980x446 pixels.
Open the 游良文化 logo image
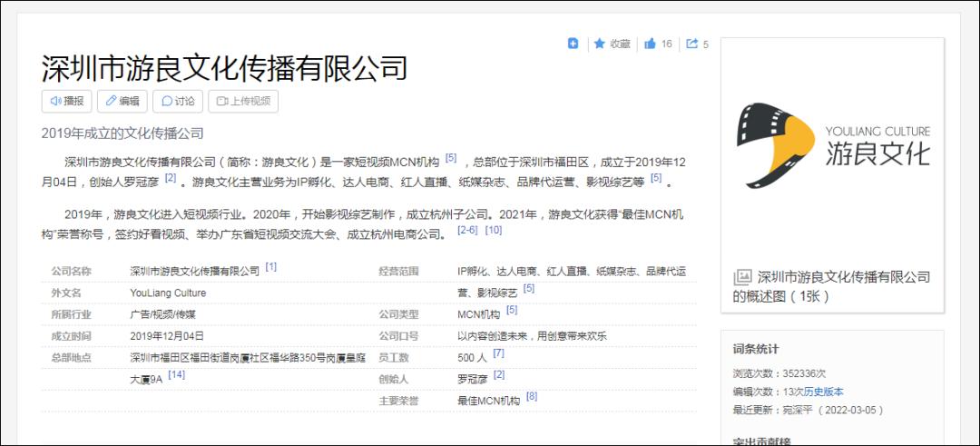click(x=832, y=145)
